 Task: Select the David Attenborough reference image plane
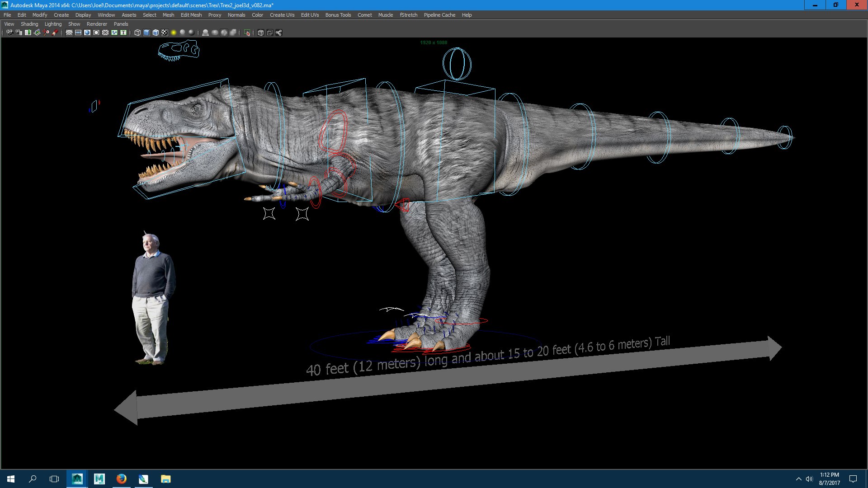coord(153,298)
